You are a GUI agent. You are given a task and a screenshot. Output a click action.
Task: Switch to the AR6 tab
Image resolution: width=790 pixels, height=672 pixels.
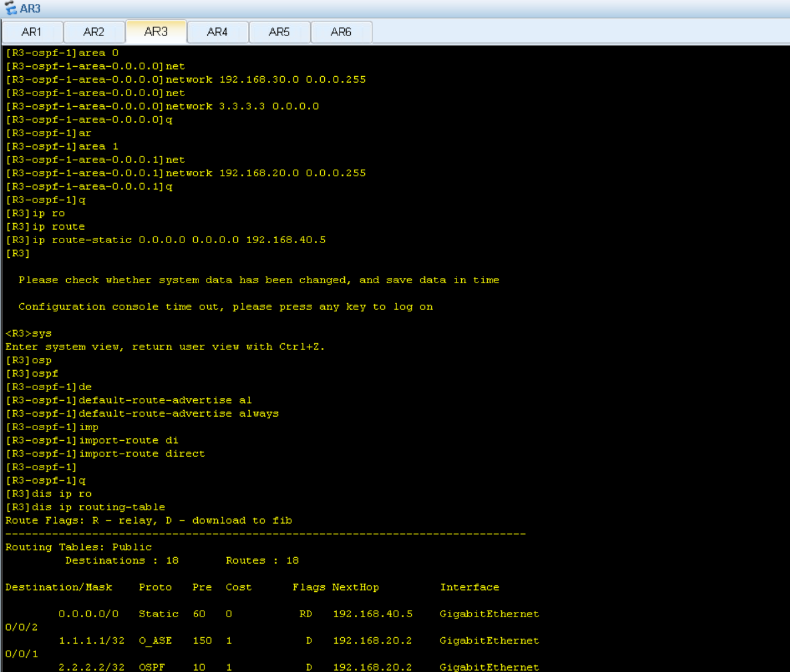(342, 32)
